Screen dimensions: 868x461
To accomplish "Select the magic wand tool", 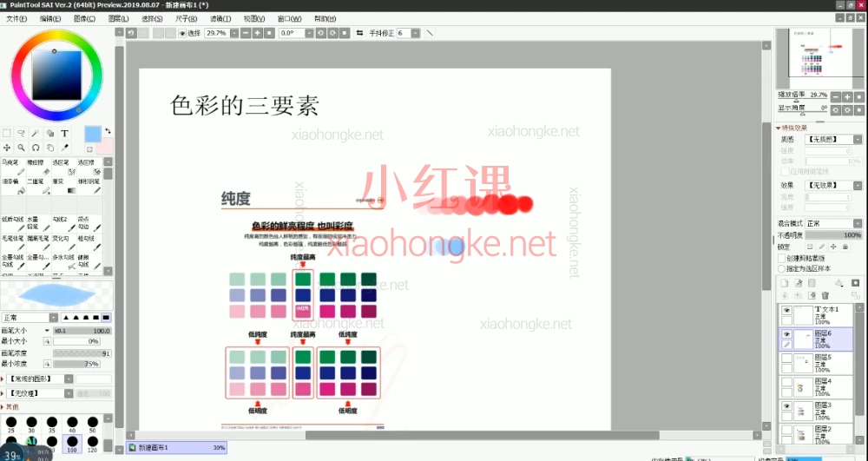I will (x=36, y=134).
